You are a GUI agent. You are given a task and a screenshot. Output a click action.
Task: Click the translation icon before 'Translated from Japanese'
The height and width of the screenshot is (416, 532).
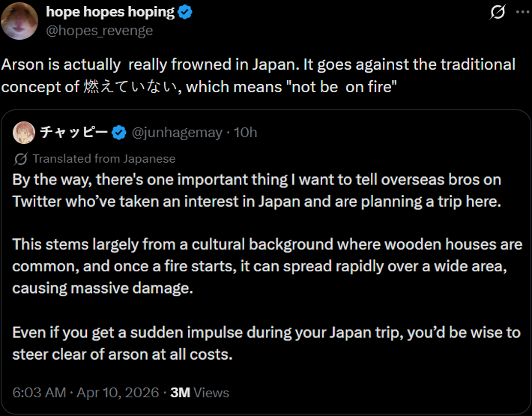(21, 158)
